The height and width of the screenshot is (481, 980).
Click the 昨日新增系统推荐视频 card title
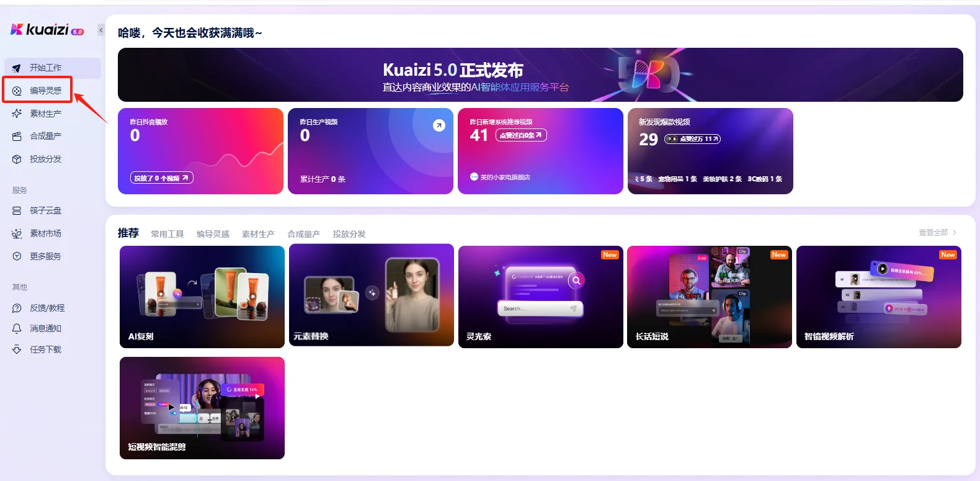501,122
